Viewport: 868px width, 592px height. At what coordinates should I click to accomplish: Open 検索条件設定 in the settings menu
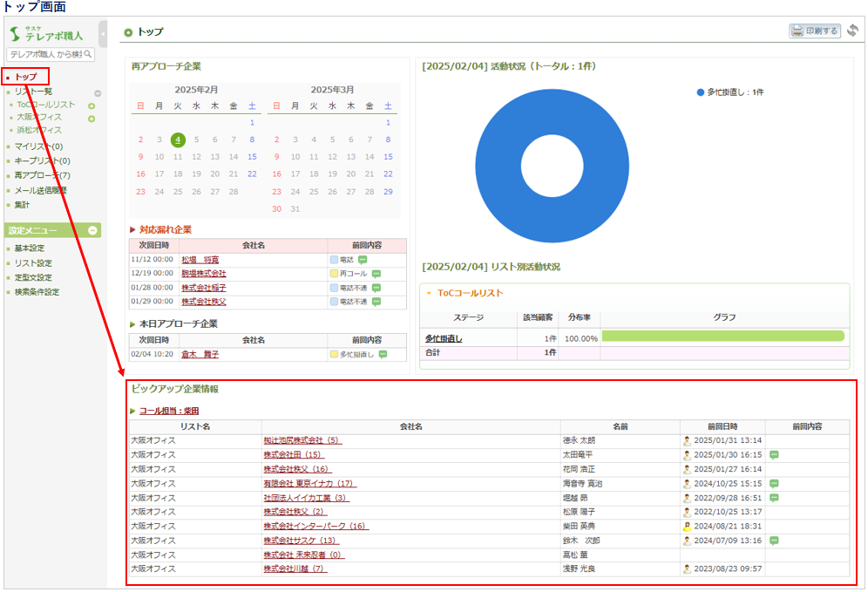(x=37, y=292)
